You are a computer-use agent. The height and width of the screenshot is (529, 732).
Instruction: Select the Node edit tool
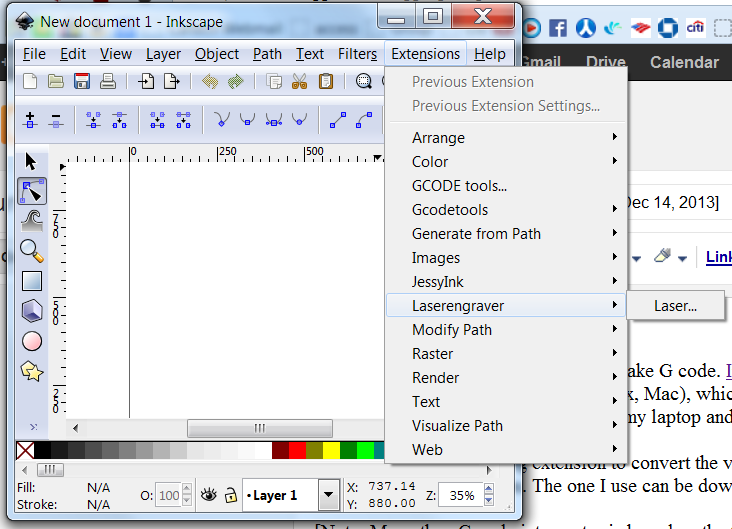[x=31, y=191]
